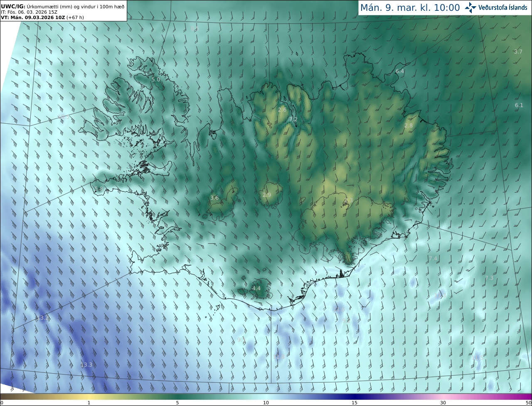Pick the pink band above label 30
532x406 pixels.
pos(443,396)
